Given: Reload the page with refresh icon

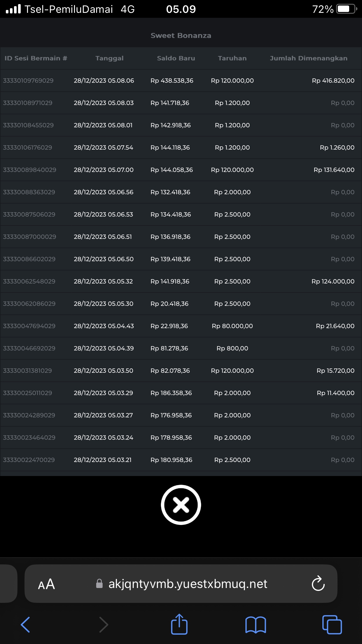Looking at the screenshot, I should click(318, 584).
